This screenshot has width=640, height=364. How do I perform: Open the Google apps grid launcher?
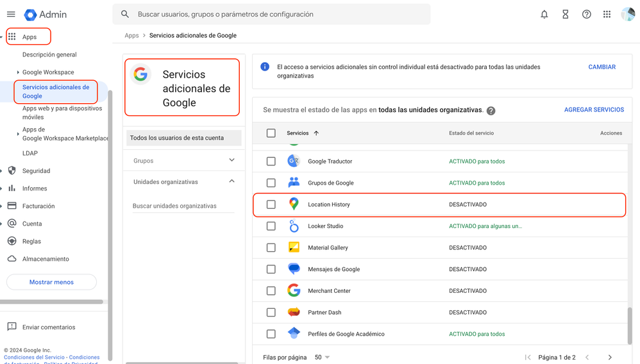[607, 14]
